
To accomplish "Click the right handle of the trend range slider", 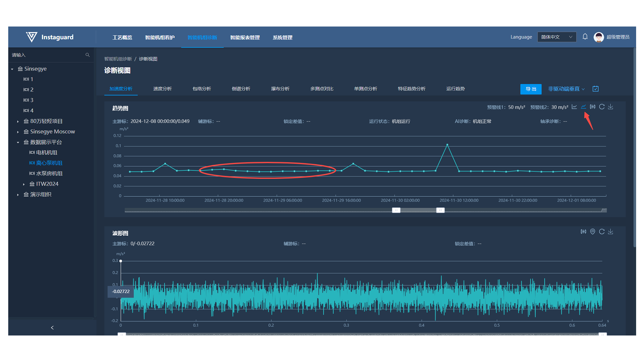I will (440, 210).
